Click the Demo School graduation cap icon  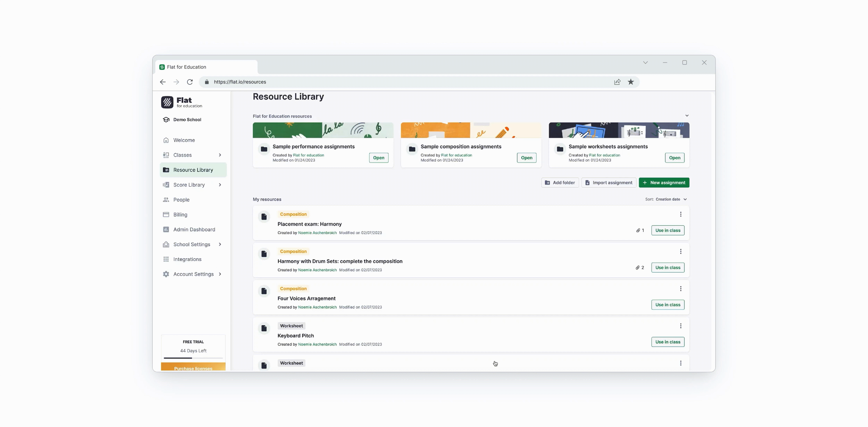coord(166,120)
